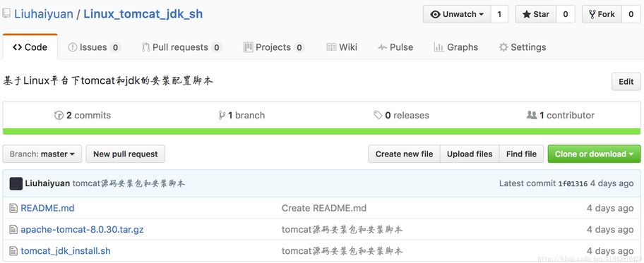Click Find file button
This screenshot has width=644, height=263.
(x=521, y=154)
